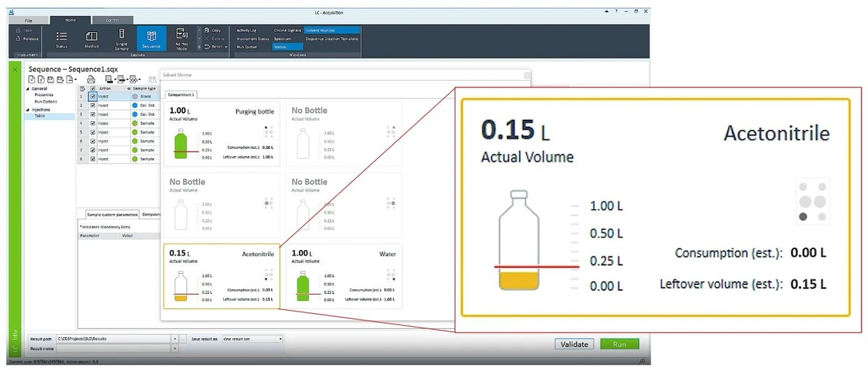
Task: Click the Result path input field
Action: tap(113, 339)
